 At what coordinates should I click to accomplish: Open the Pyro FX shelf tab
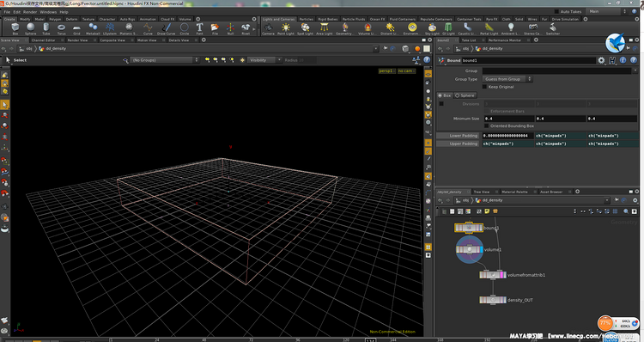[492, 19]
